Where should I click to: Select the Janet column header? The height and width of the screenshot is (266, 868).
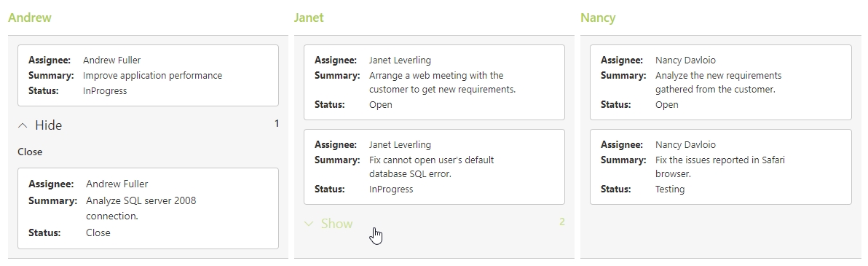click(308, 17)
